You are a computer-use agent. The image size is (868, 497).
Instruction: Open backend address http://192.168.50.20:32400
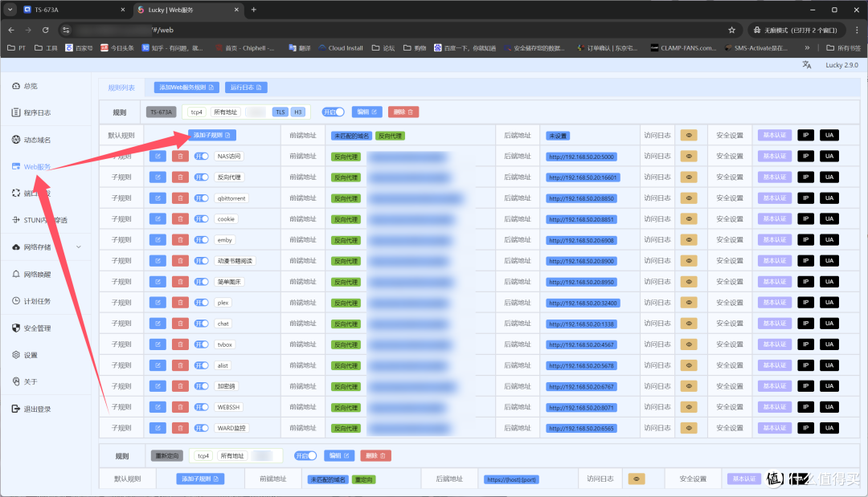tap(583, 303)
